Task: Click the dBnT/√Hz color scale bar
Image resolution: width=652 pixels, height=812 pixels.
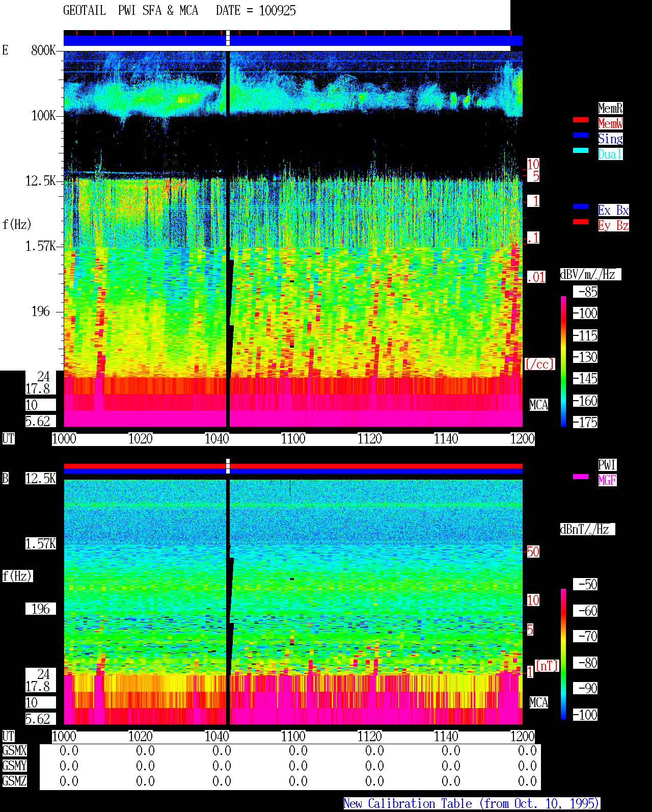Action: [563, 654]
